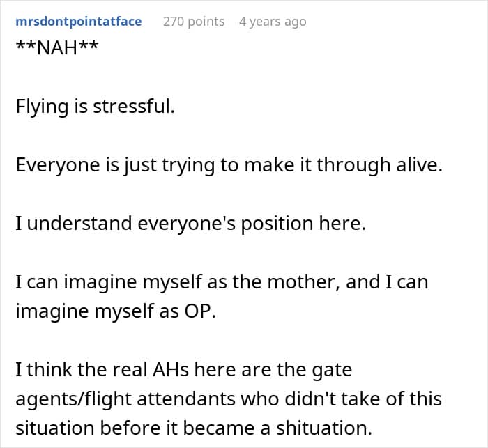
Task: Click the sentence about making it through alive
Action: [229, 165]
